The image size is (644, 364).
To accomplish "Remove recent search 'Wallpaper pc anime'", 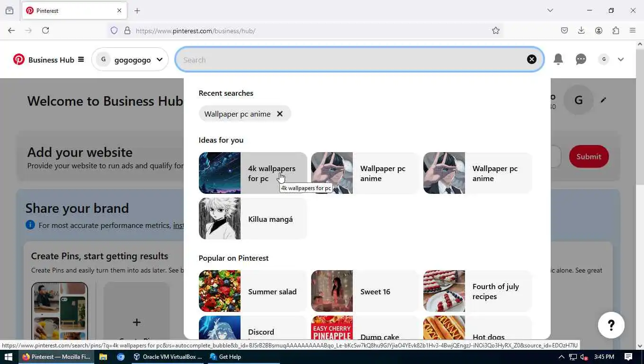I will (280, 114).
